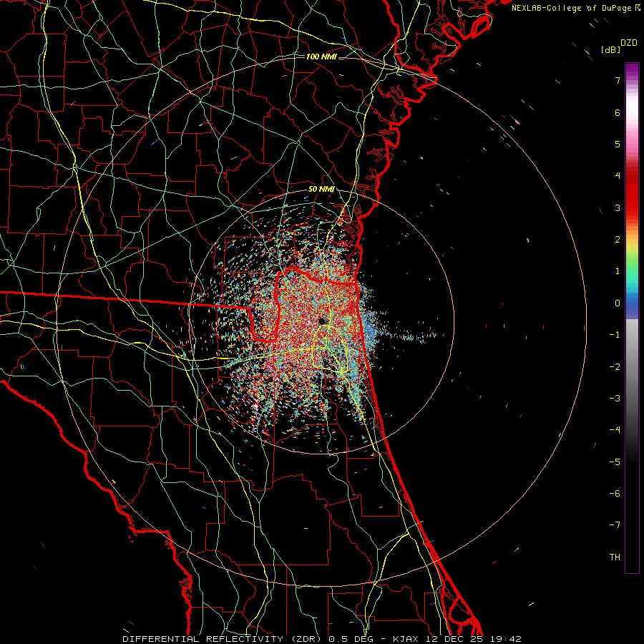Click the 0 dB legend tick label
Screen dimensions: 644x644
point(618,303)
